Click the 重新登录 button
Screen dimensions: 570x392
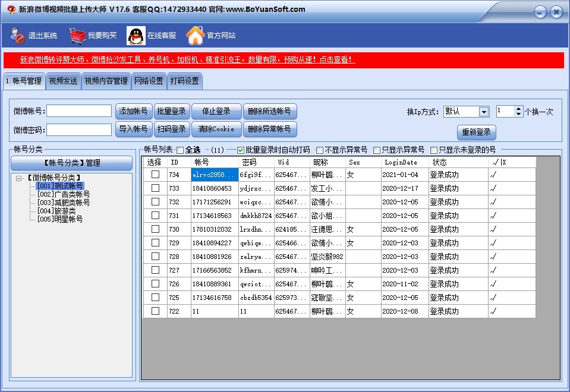coord(476,132)
